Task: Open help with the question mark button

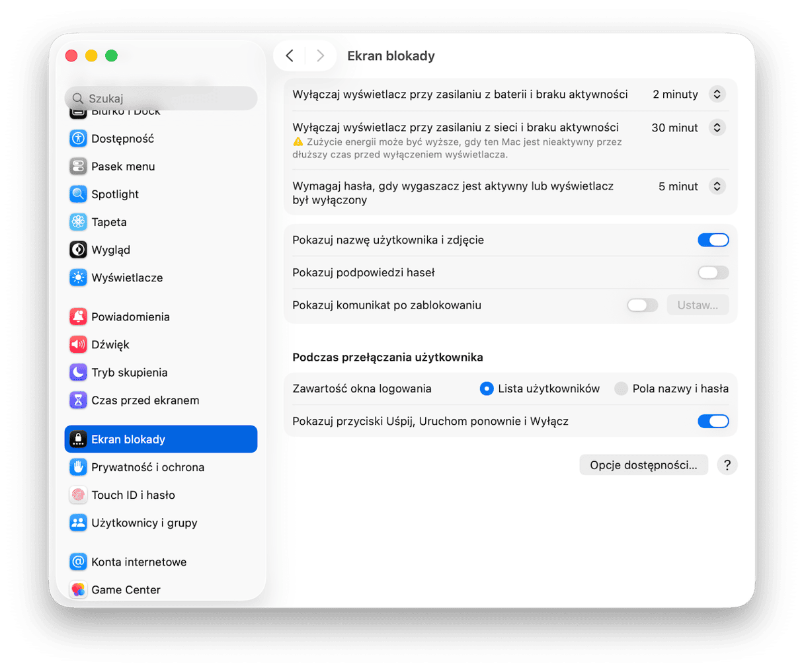Action: [x=727, y=465]
